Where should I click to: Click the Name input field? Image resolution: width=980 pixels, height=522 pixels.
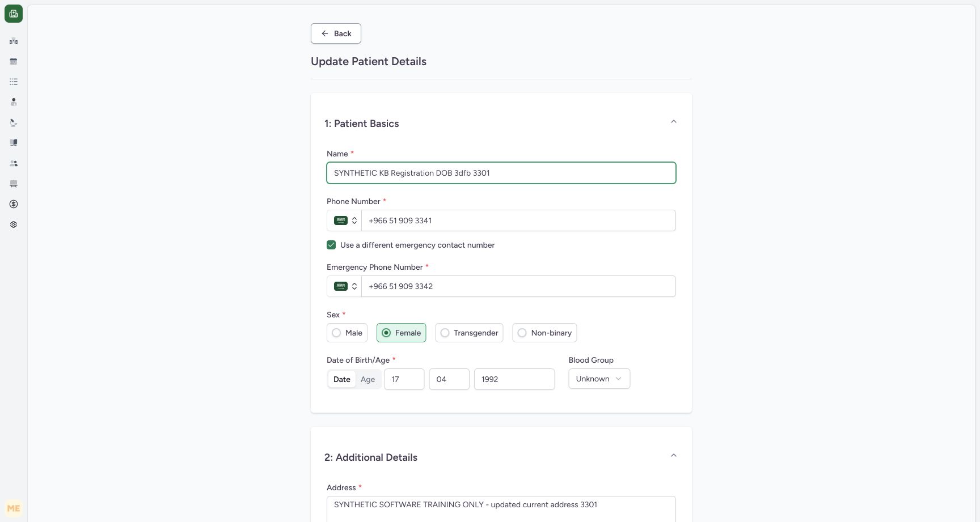[x=501, y=173]
